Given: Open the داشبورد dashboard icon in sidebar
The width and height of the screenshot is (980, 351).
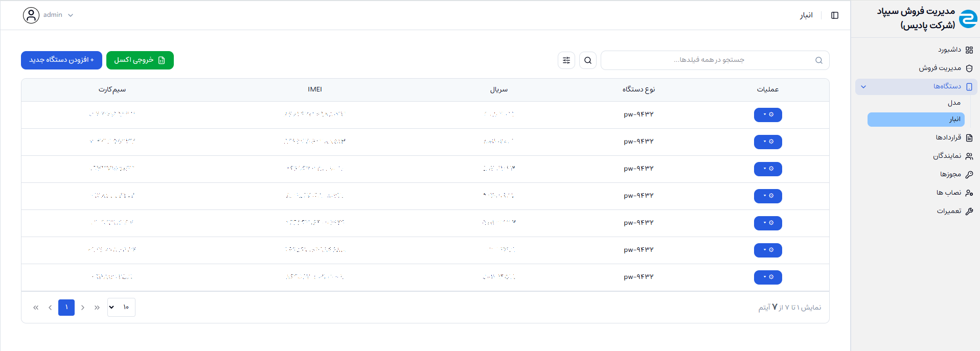Looking at the screenshot, I should coord(969,50).
